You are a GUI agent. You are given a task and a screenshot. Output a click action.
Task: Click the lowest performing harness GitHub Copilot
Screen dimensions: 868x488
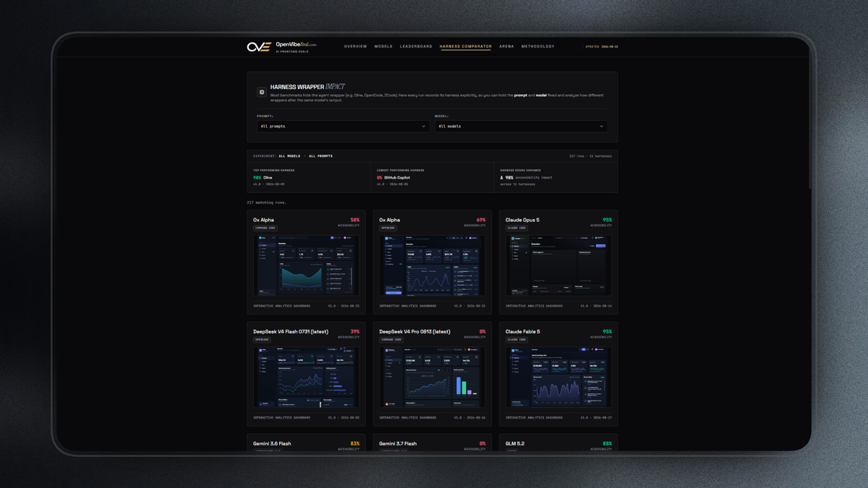(x=397, y=178)
